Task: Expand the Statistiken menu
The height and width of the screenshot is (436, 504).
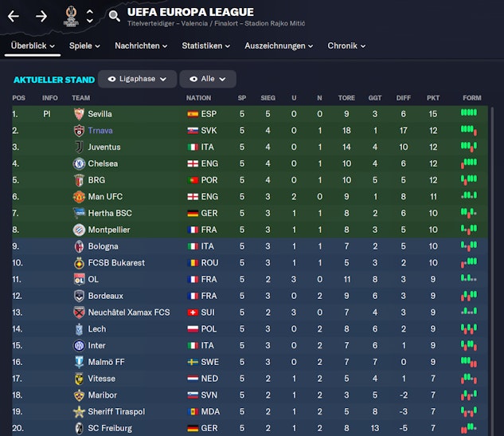Action: [205, 46]
